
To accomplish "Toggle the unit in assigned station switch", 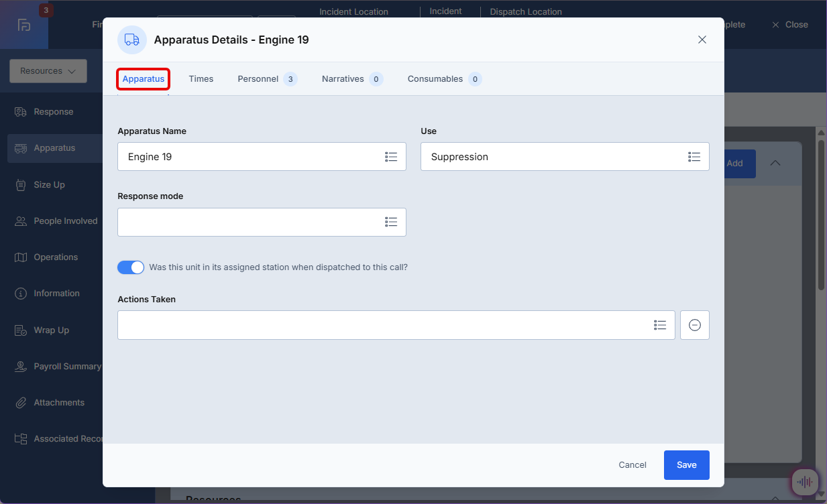I will click(131, 267).
